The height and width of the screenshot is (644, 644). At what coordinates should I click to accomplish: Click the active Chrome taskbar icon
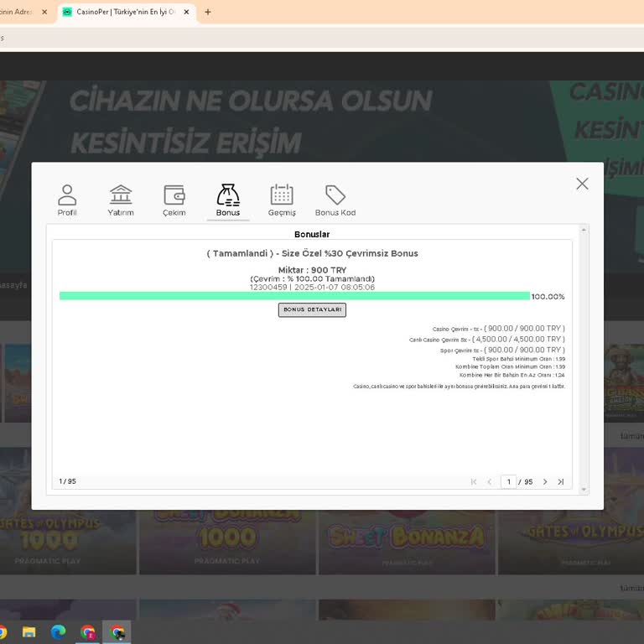(x=117, y=632)
